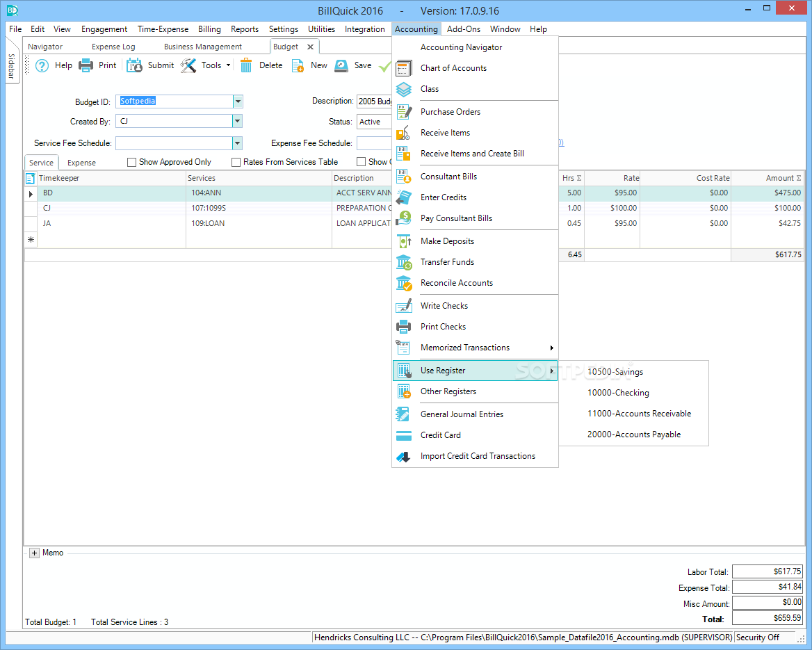This screenshot has height=650, width=812.
Task: Switch to Business Management tab
Action: point(202,47)
